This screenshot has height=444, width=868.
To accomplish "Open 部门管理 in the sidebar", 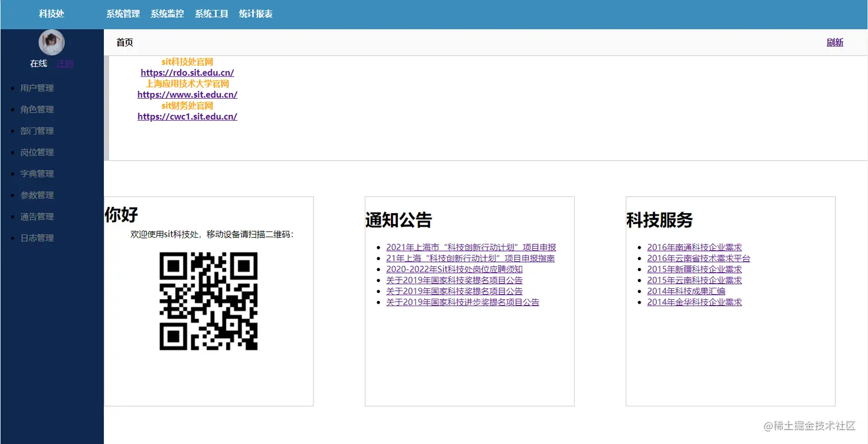I will tap(37, 131).
